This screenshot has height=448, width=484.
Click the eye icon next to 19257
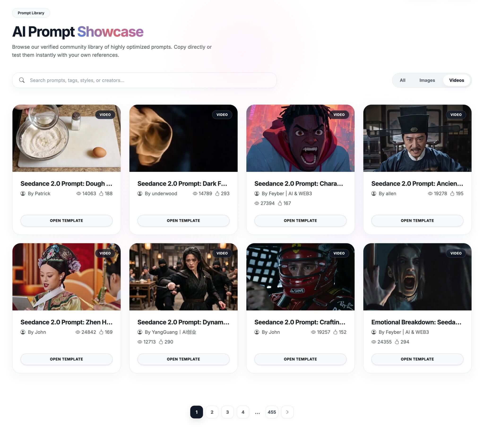coord(313,332)
